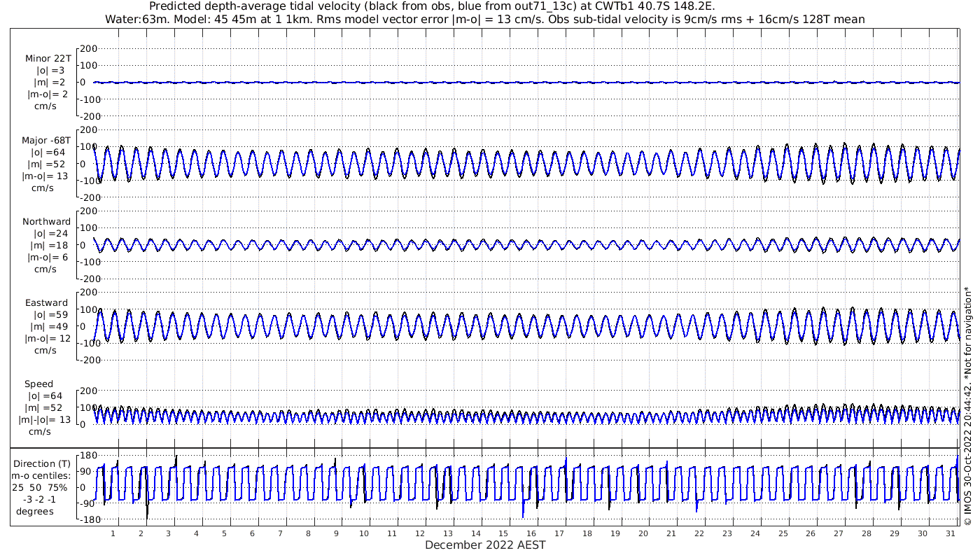This screenshot has width=980, height=560.
Task: Click the x-axis label 'December 2022 AEST'
Action: pos(485,545)
